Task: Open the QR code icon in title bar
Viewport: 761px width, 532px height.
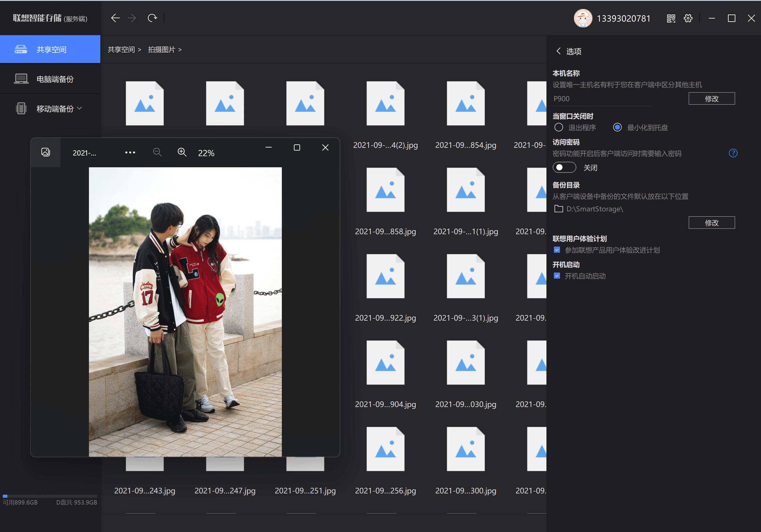Action: coord(671,19)
